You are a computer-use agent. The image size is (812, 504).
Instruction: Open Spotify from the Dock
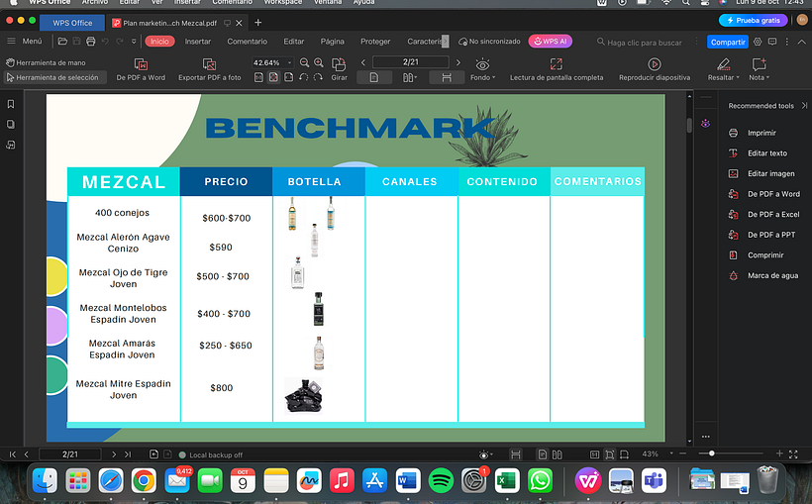(441, 480)
